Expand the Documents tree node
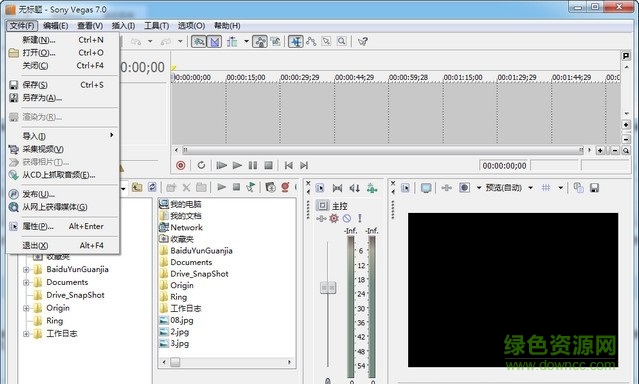Viewport: 639px width, 384px height. pos(26,282)
